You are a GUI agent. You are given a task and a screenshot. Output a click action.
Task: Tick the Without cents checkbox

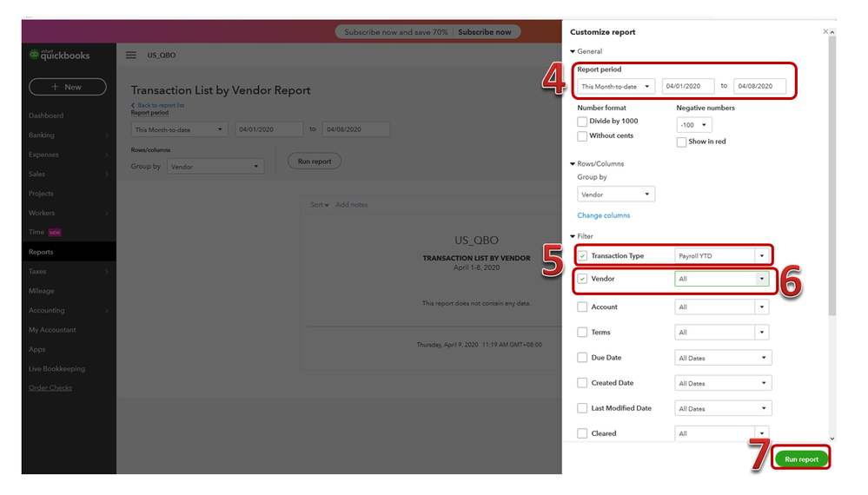pos(582,135)
